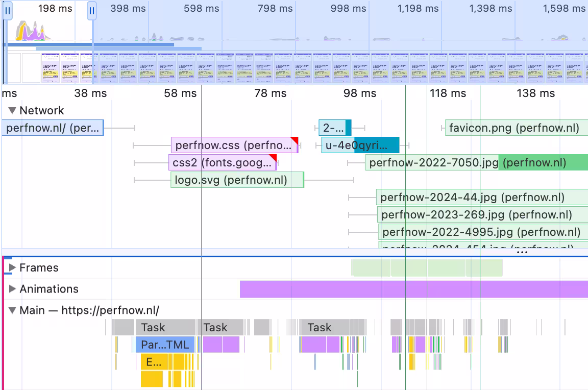Screen dimensions: 588x390
Task: Select the purple Animations activity bar
Action: [x=408, y=289]
